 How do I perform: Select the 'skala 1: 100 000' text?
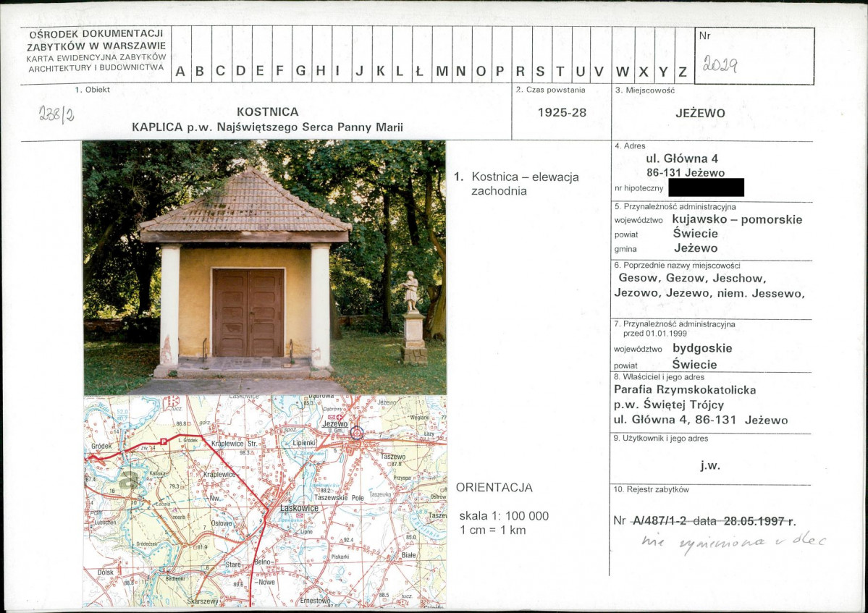click(504, 516)
